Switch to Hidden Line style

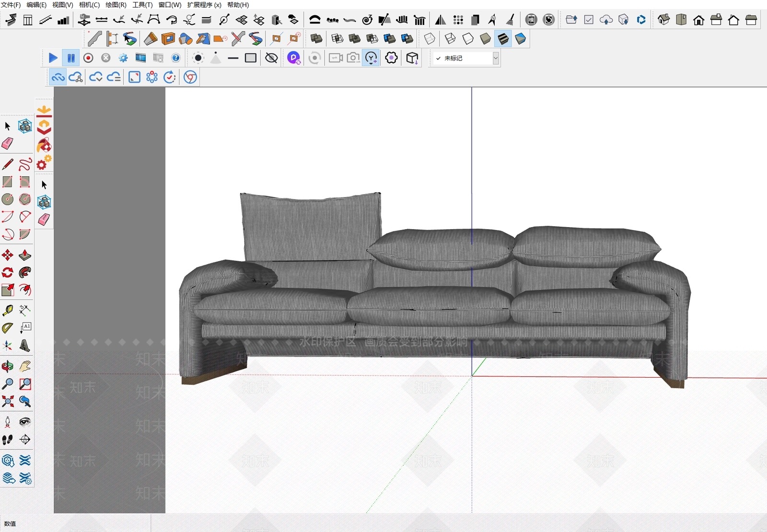[468, 38]
